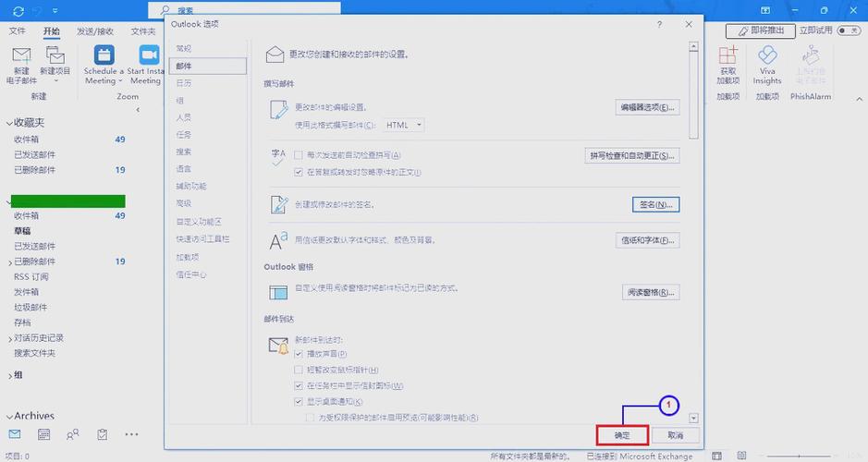This screenshot has height=462, width=868.
Task: Click the PhishAlarm report icon
Action: point(811,55)
